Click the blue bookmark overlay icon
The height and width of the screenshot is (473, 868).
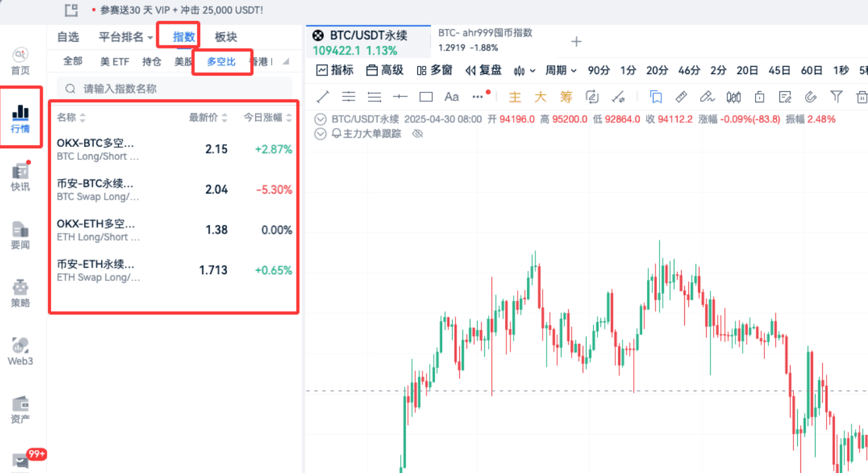click(x=655, y=97)
